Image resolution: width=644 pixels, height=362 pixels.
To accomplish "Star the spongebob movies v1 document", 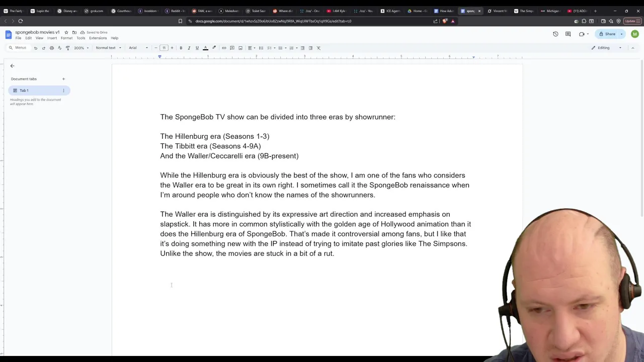I will 66,32.
